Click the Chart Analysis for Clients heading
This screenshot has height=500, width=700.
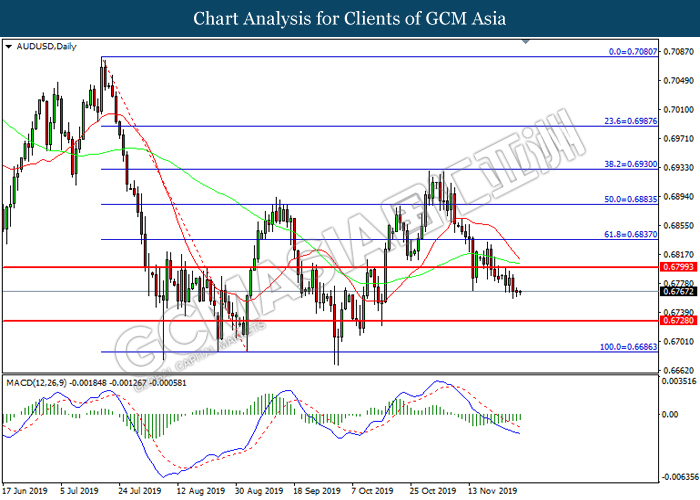tap(350, 18)
